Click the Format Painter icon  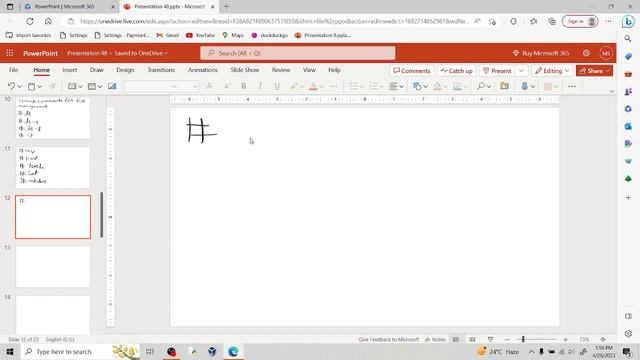pos(52,86)
